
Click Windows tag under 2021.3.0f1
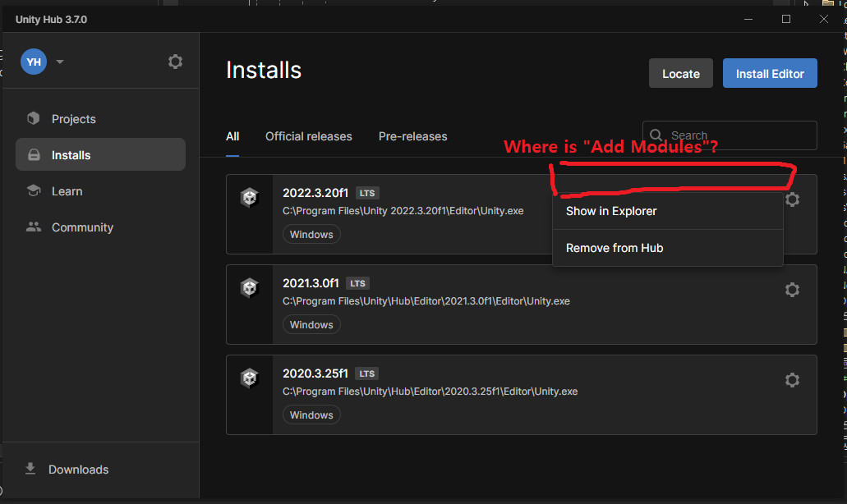coord(311,324)
